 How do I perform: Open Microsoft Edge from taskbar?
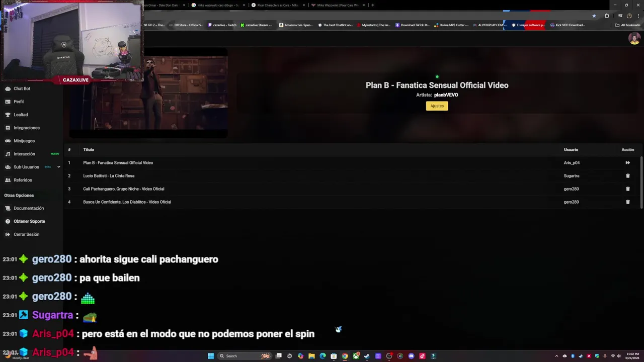click(323, 356)
